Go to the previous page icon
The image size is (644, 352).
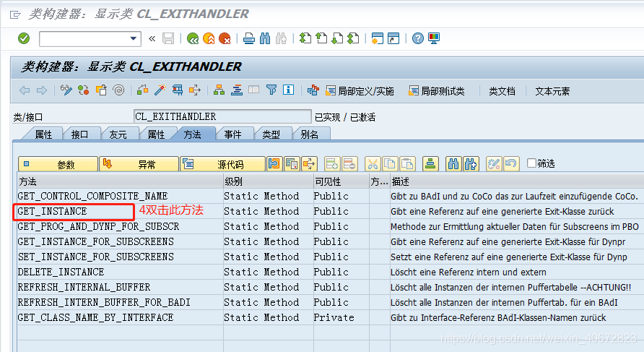pyautogui.click(x=321, y=38)
